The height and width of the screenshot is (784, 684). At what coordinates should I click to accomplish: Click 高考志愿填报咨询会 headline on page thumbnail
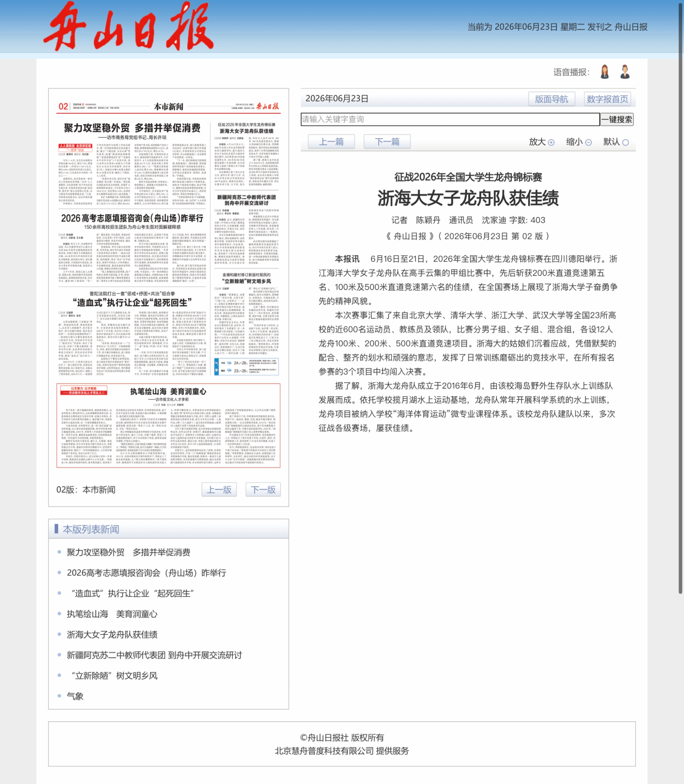(132, 218)
